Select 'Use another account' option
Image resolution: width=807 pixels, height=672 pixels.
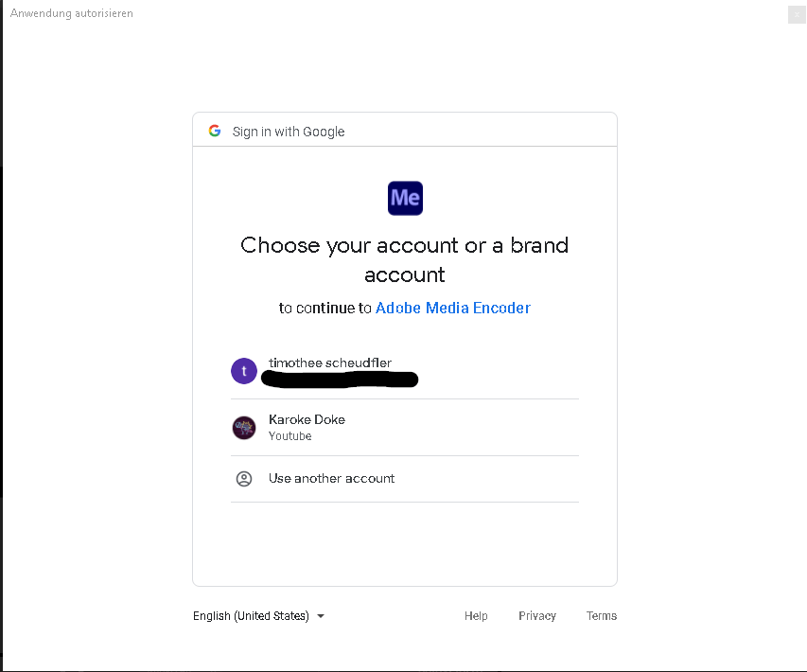pyautogui.click(x=331, y=479)
